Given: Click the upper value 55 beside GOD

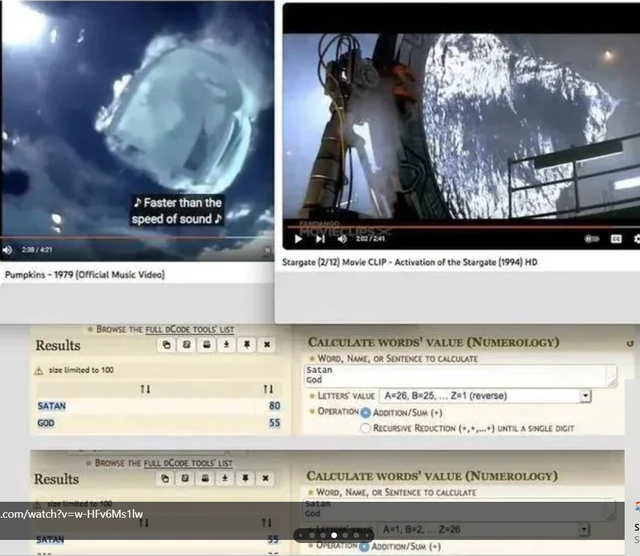Looking at the screenshot, I should coord(274,423).
